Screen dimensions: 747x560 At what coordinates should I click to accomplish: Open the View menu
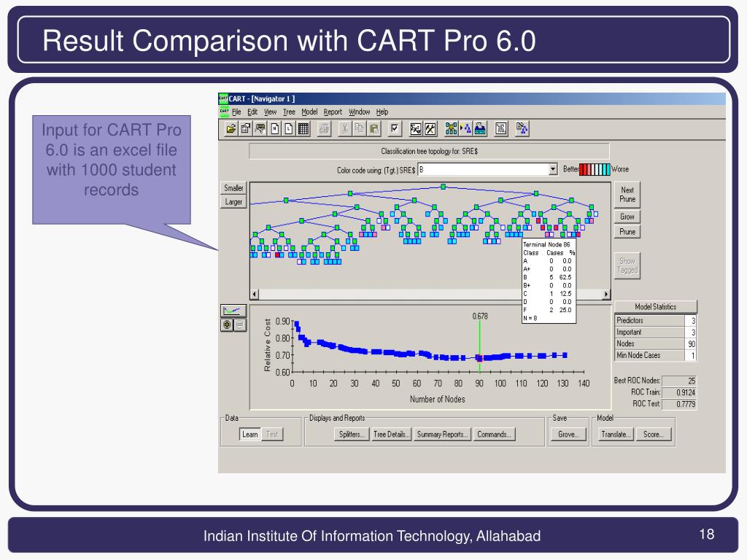(x=270, y=112)
